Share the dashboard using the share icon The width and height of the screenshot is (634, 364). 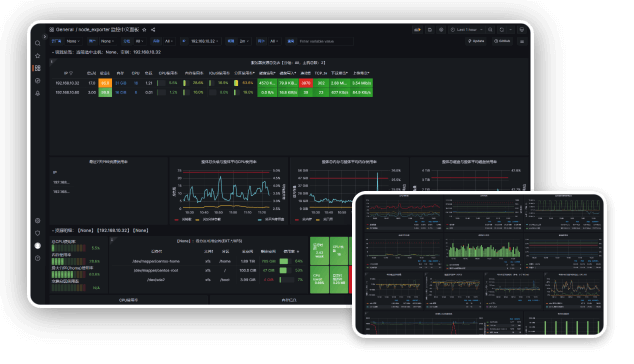[153, 30]
